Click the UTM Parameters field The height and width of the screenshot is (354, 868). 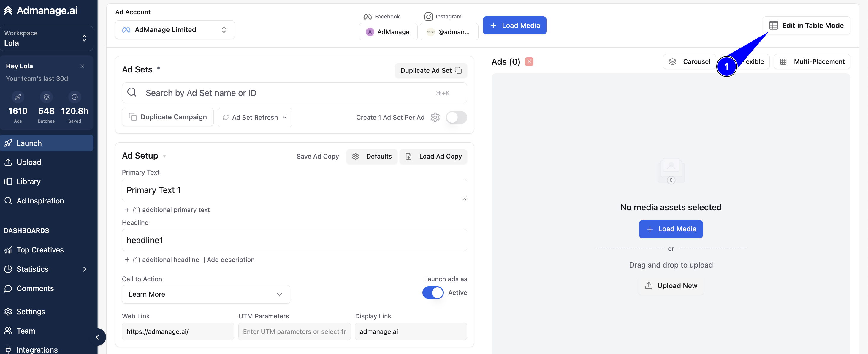point(294,331)
